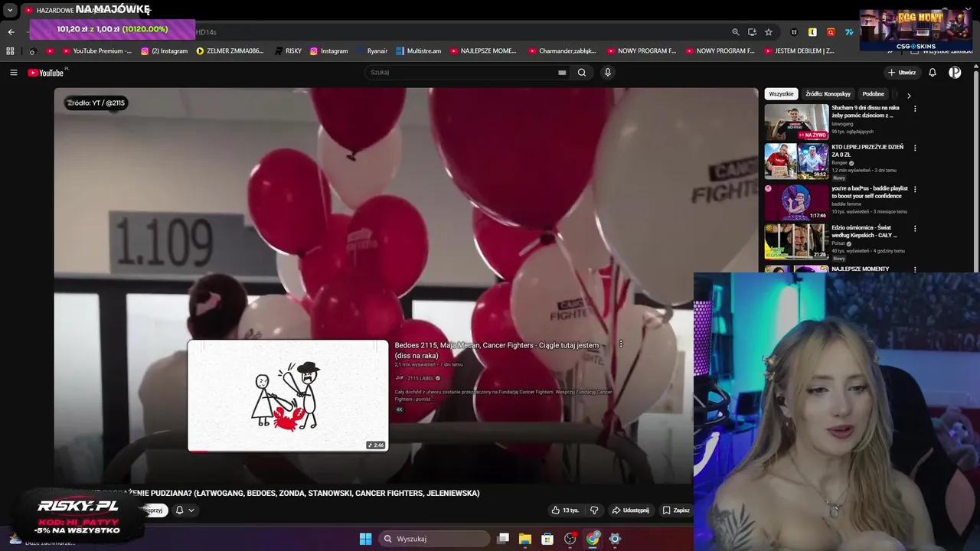980x551 pixels.
Task: Open YouTube notifications bell in header
Action: tap(933, 73)
